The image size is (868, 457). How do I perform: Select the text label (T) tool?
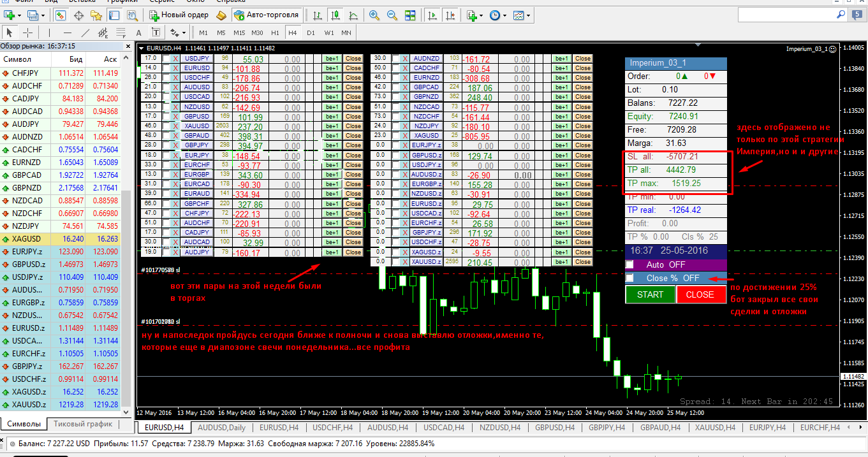(156, 32)
